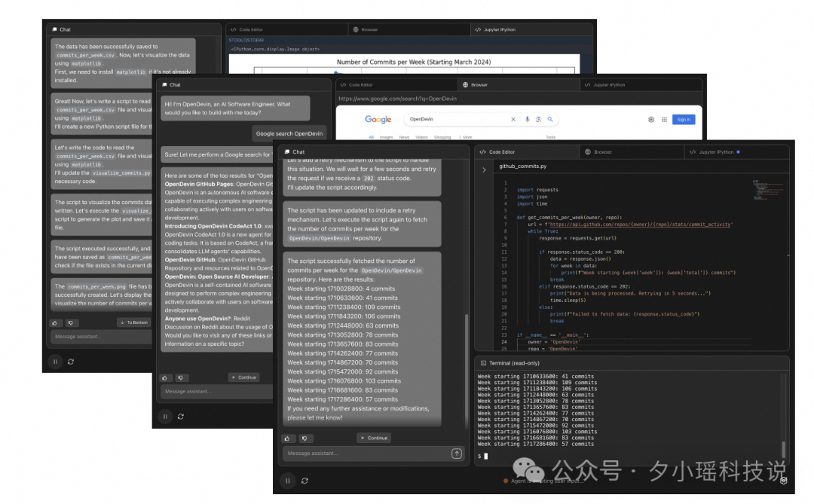The image size is (814, 504).
Task: Switch to the Browser tab
Action: pos(601,151)
